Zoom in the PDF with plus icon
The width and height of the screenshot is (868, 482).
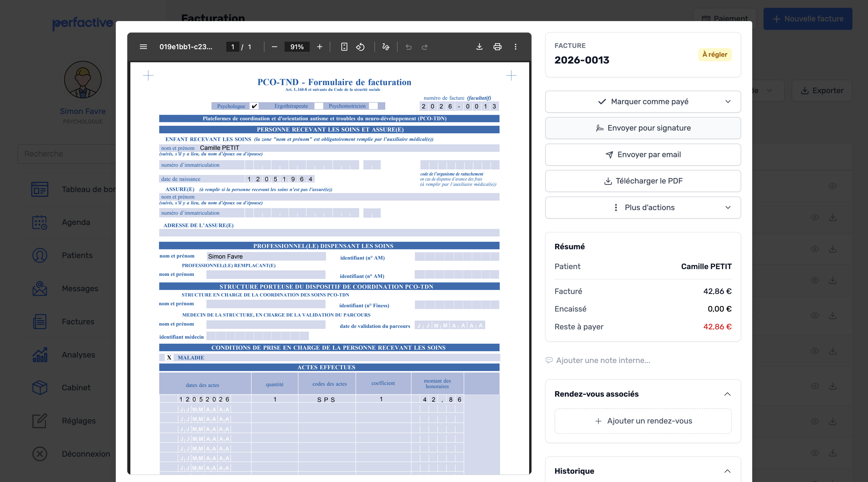319,47
